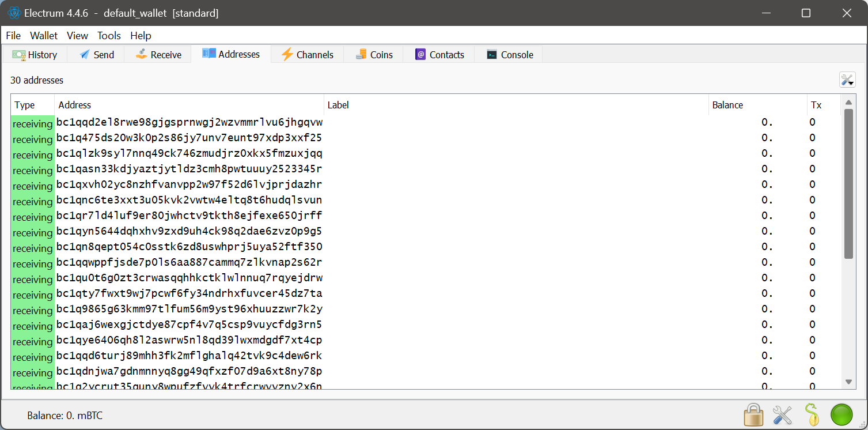Click 'receiving' type cell for address bc1qr7ld4
The width and height of the screenshot is (868, 430).
point(33,217)
